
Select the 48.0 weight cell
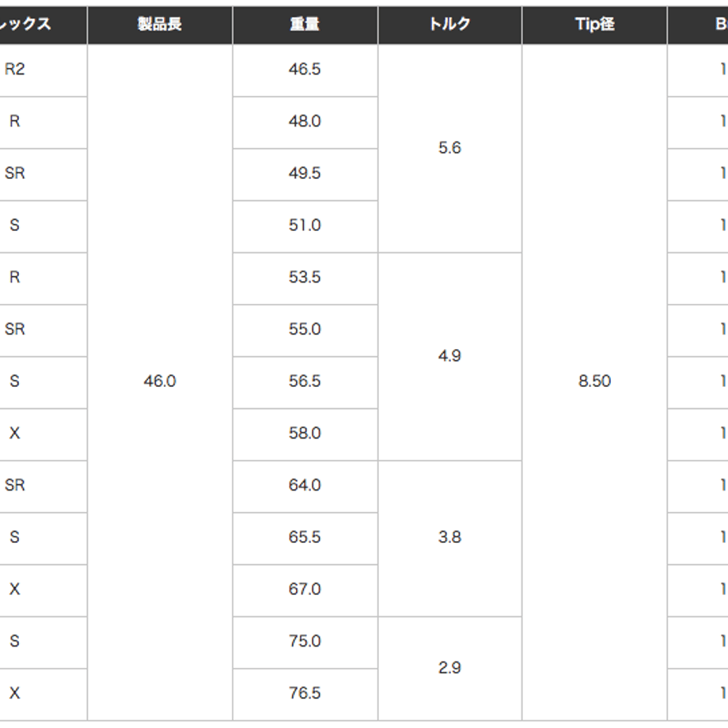click(x=305, y=123)
